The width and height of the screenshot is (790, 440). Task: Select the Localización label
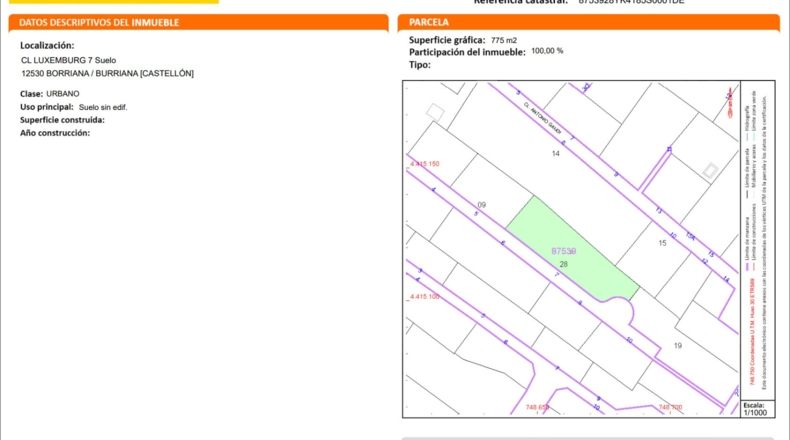[x=47, y=45]
